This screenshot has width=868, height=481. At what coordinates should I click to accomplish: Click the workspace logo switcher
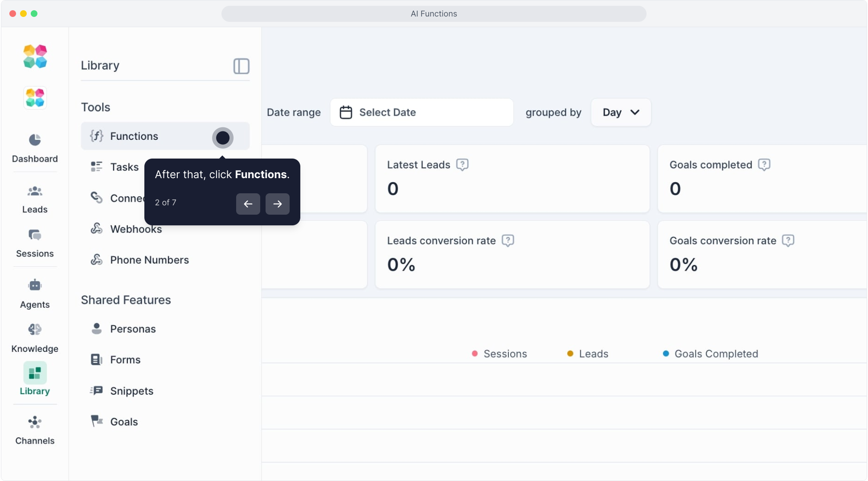[x=35, y=98]
